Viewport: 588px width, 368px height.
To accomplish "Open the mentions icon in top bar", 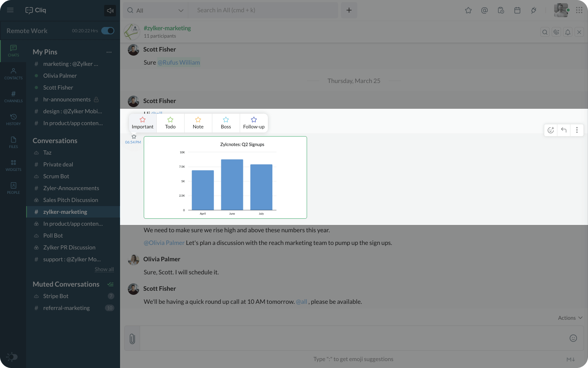I will click(x=484, y=10).
